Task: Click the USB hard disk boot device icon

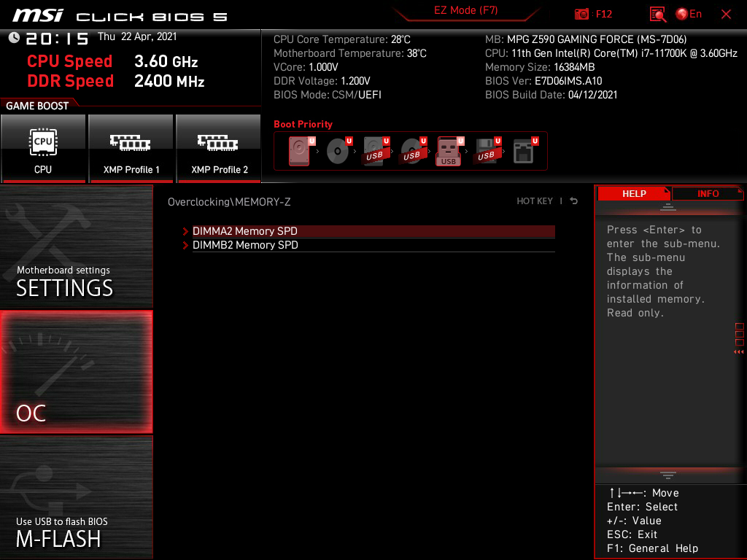Action: click(376, 151)
